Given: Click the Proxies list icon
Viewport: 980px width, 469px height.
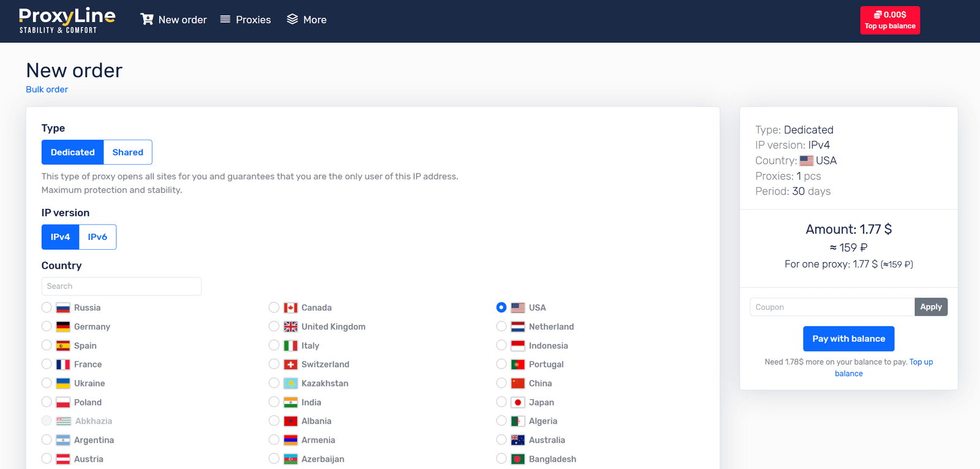Looking at the screenshot, I should (x=225, y=19).
